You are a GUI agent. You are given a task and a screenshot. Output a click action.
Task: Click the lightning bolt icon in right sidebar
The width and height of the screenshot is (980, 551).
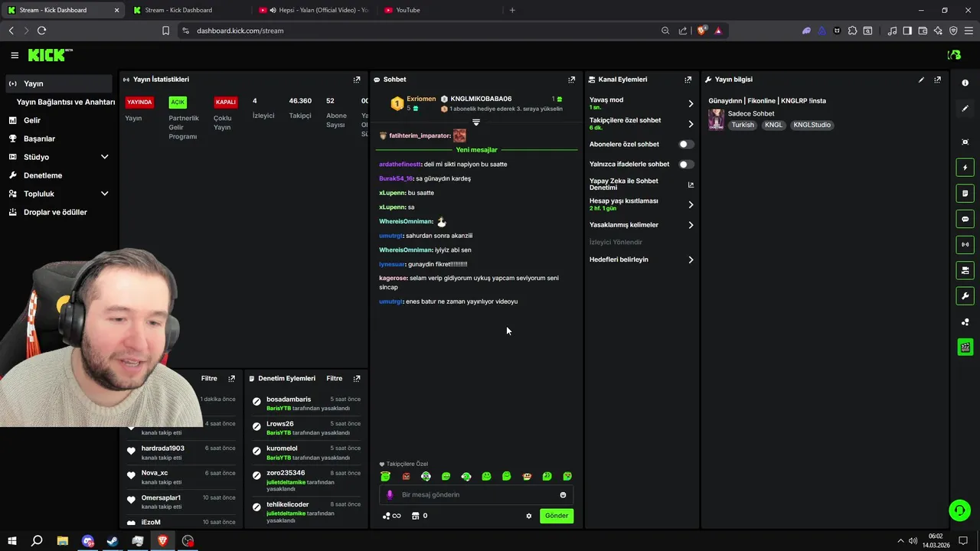click(965, 168)
